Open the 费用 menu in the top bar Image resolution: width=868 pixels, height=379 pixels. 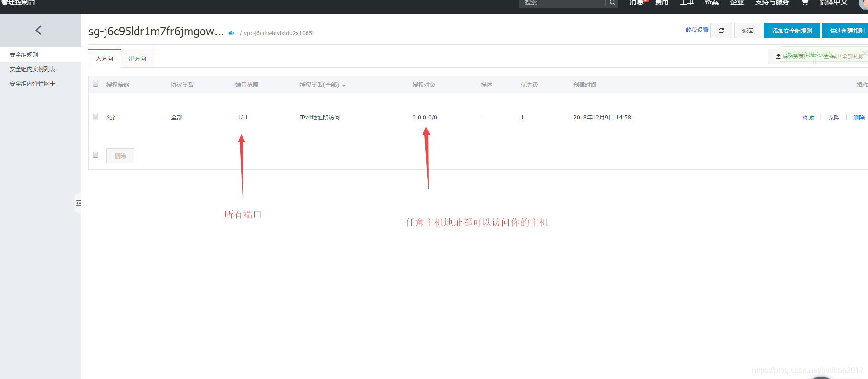coord(662,3)
